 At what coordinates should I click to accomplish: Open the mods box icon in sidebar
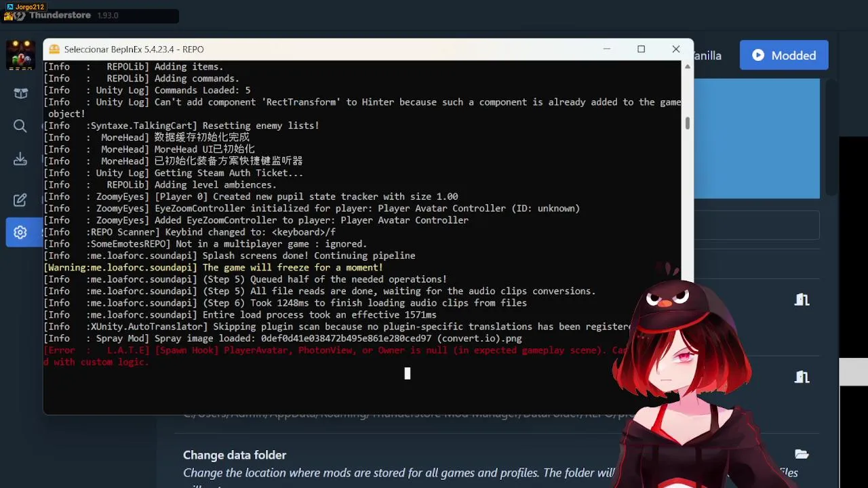click(x=20, y=94)
